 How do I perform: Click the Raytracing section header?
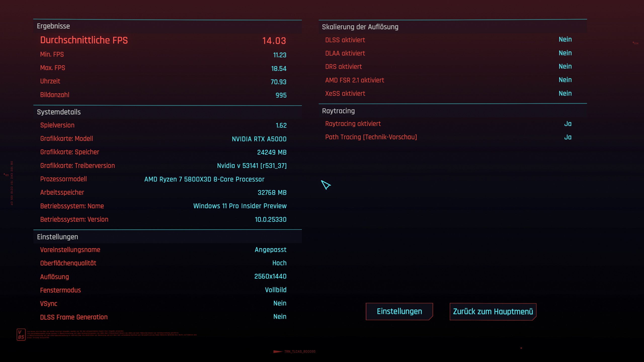coord(338,111)
